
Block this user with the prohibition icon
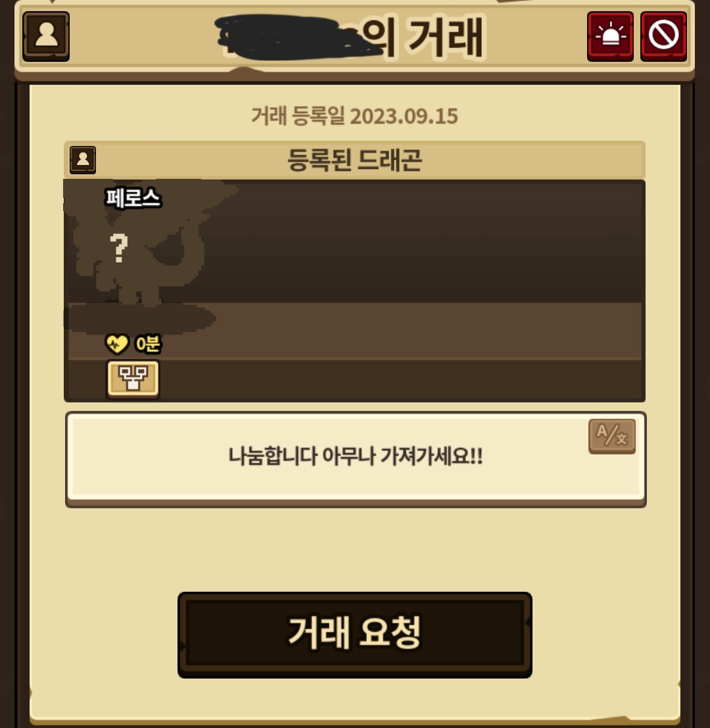pos(663,36)
